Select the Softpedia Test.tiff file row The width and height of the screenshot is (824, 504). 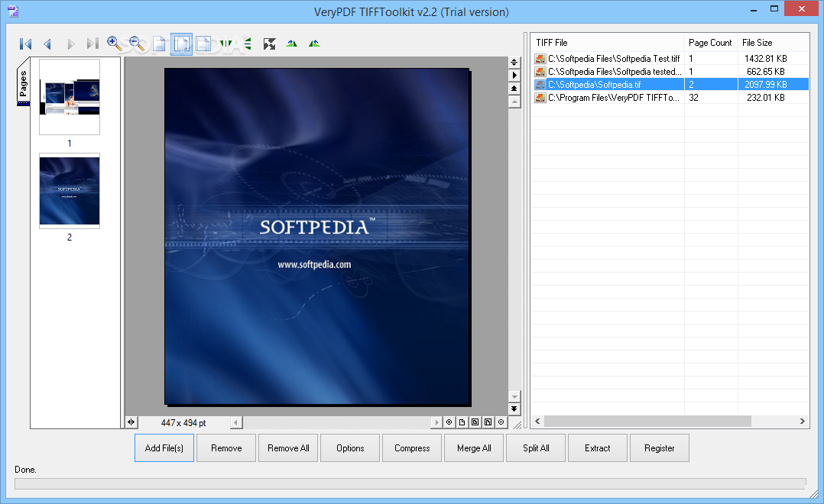671,58
